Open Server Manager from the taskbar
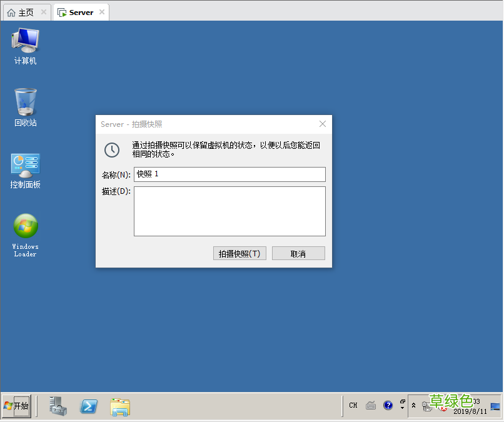The height and width of the screenshot is (422, 504). (x=57, y=405)
